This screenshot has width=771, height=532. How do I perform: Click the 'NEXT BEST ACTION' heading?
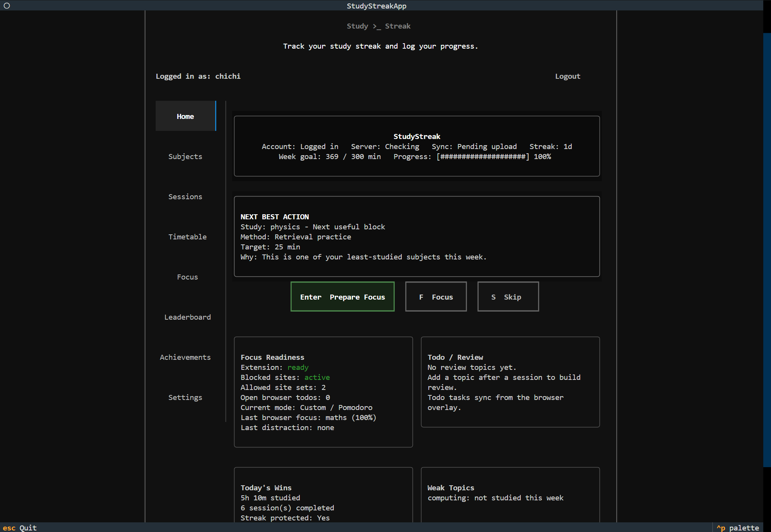275,217
